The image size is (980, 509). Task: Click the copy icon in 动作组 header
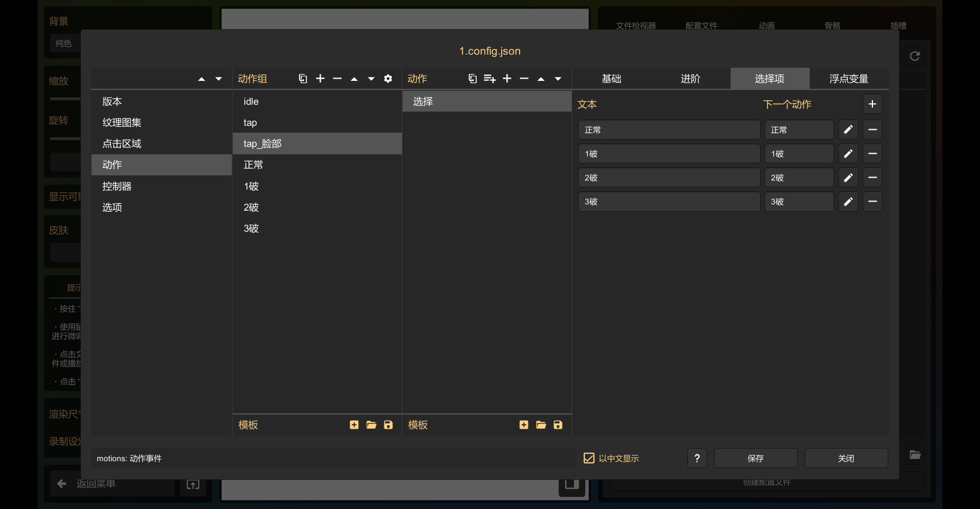click(x=303, y=79)
